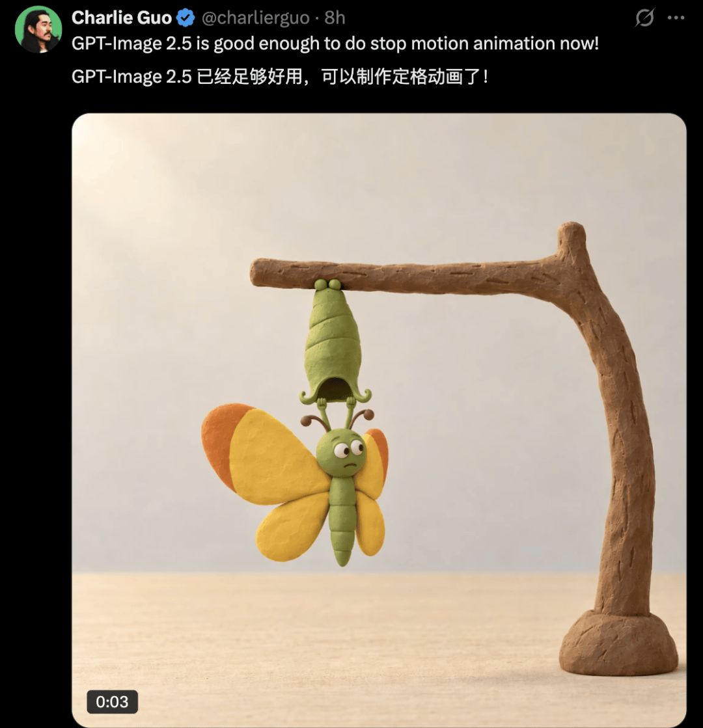This screenshot has width=703, height=728.
Task: Open the three-dot more options menu
Action: [x=676, y=18]
